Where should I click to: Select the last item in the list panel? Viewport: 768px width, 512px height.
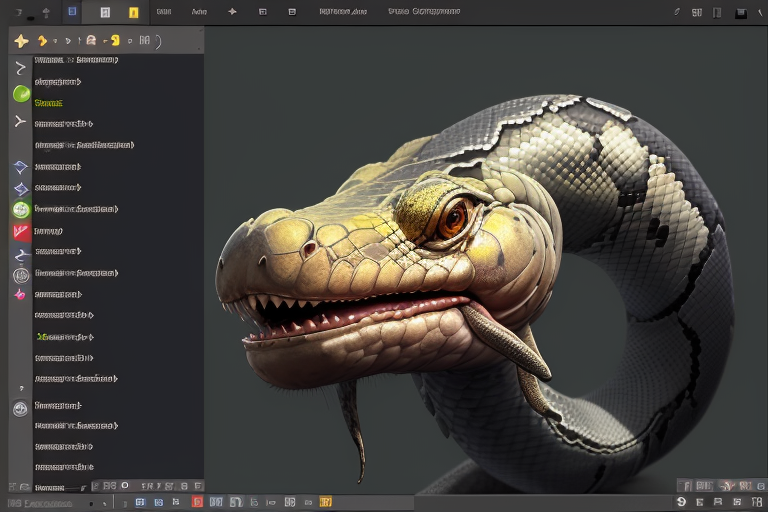pos(64,467)
